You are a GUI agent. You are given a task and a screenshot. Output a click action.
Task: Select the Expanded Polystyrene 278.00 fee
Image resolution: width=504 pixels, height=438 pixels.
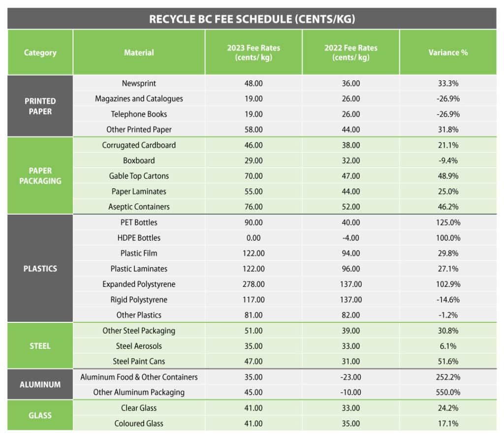click(x=253, y=284)
